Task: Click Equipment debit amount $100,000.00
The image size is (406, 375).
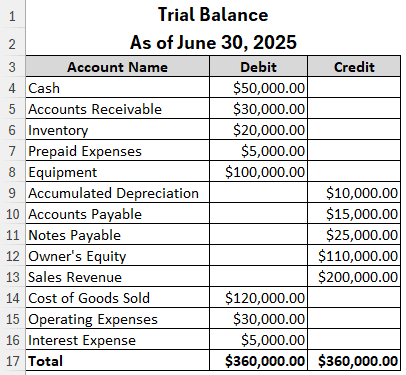Action: tap(258, 172)
